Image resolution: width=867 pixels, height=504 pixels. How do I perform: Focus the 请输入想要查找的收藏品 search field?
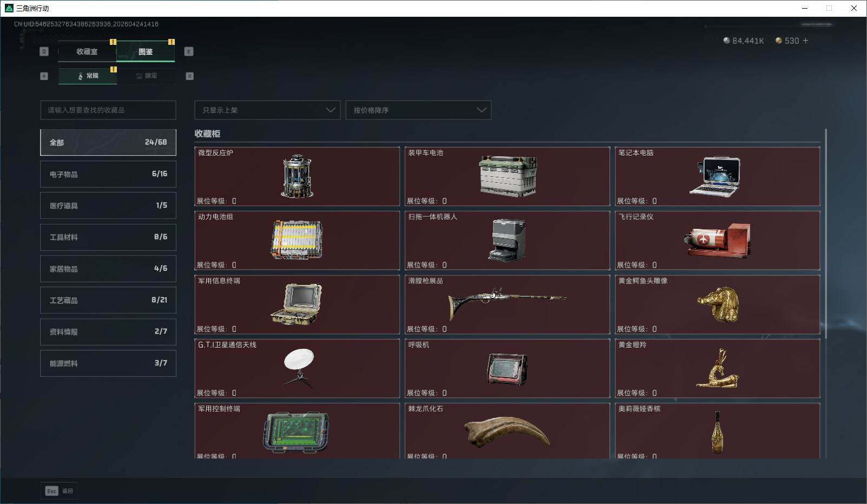pyautogui.click(x=108, y=110)
